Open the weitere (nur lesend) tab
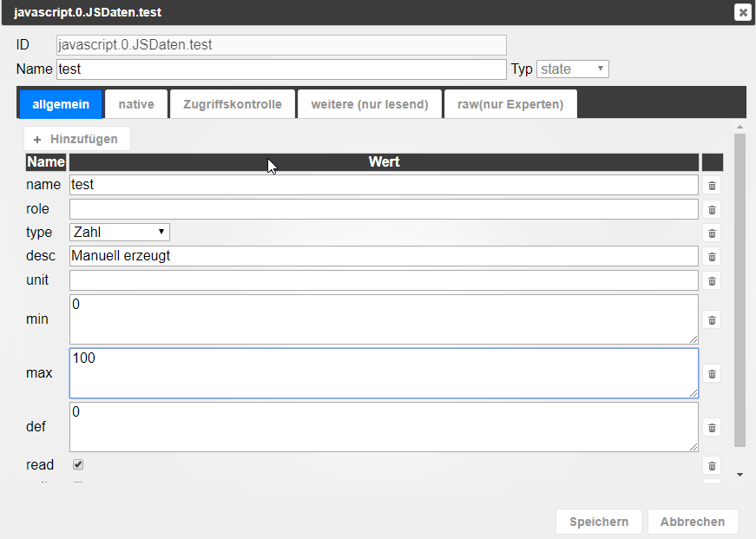Screen dimensions: 756x539 370,104
